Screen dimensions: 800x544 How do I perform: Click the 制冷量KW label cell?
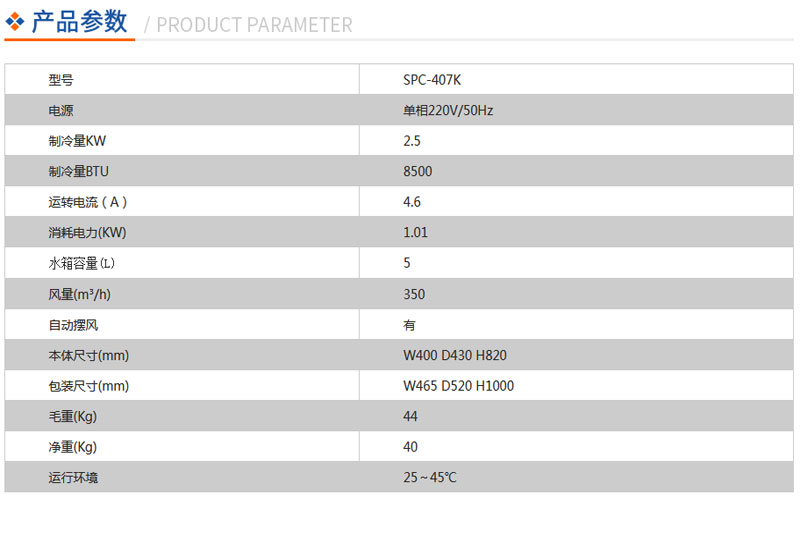77,141
